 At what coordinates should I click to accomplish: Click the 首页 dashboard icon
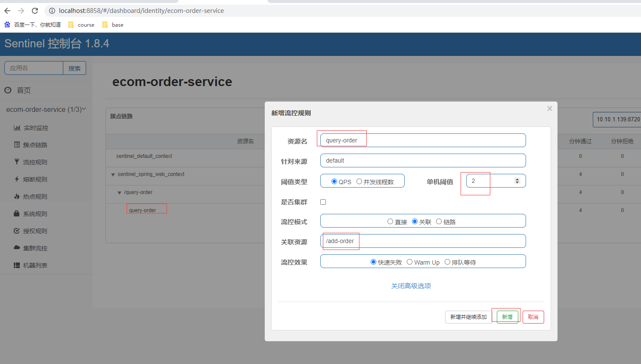(x=8, y=90)
